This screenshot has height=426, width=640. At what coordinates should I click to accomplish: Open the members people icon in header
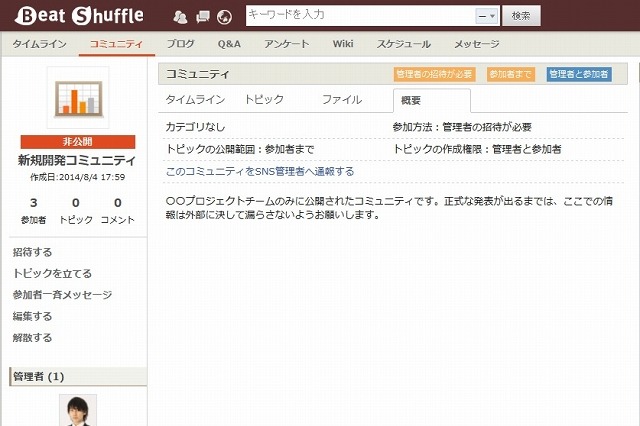(x=180, y=17)
